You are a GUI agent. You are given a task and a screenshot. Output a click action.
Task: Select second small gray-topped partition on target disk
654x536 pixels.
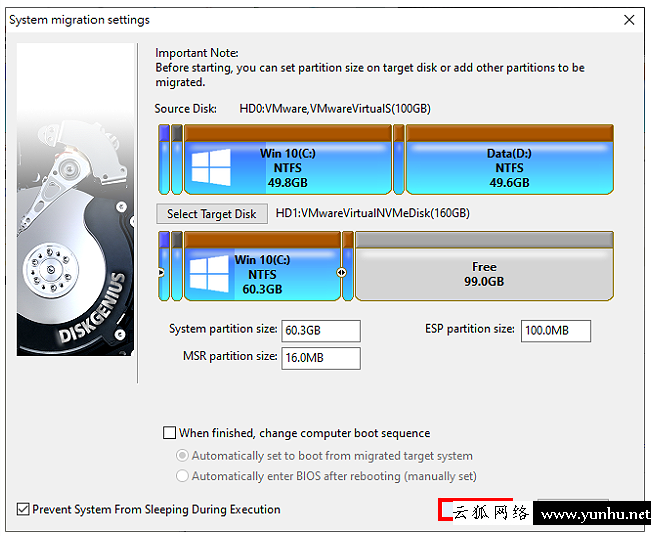click(x=177, y=266)
